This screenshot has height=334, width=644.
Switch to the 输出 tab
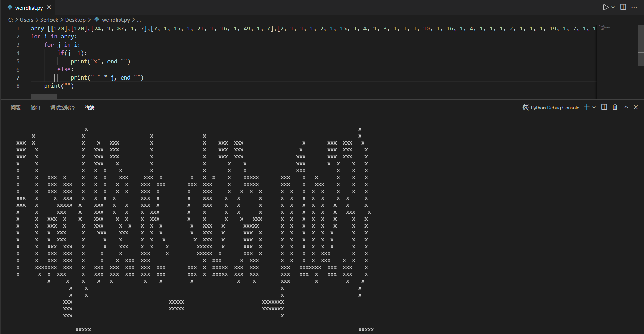pos(35,108)
